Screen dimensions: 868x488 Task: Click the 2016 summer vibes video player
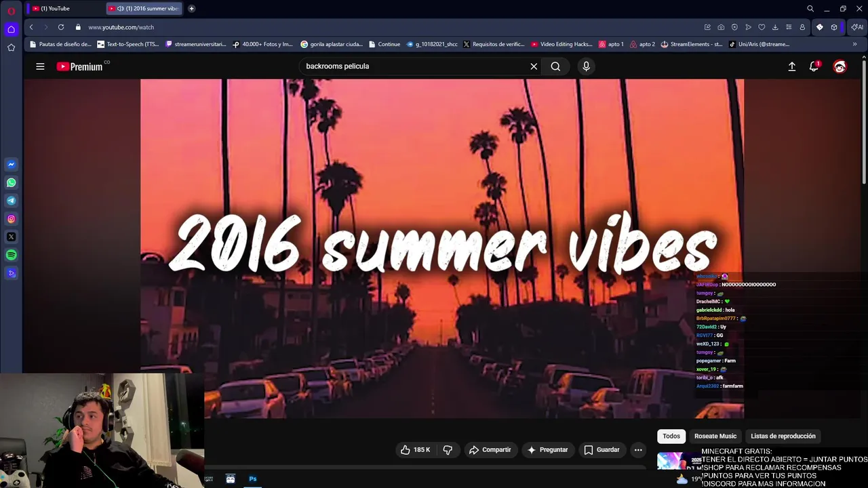pyautogui.click(x=442, y=248)
